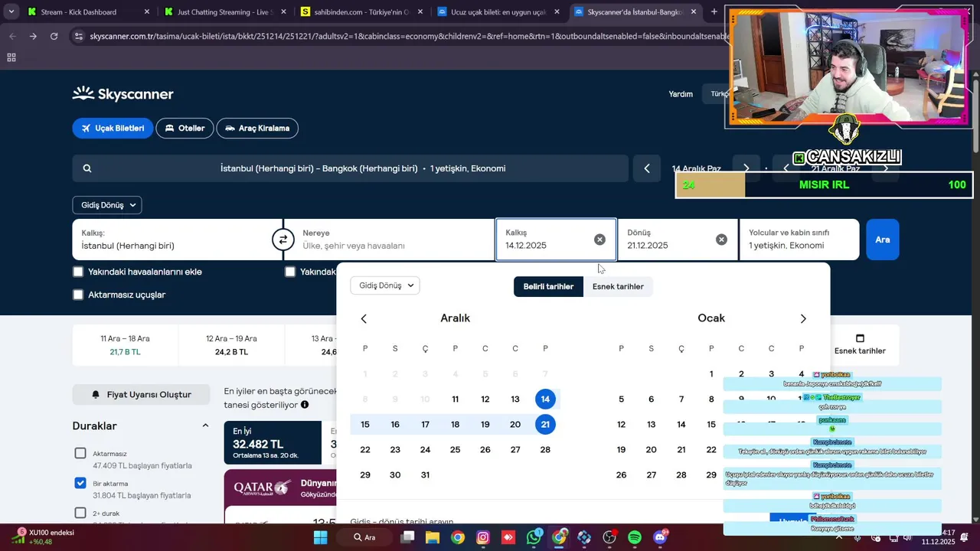Pick January 5 in Ocak calendar
This screenshot has height=551, width=980.
(x=621, y=399)
